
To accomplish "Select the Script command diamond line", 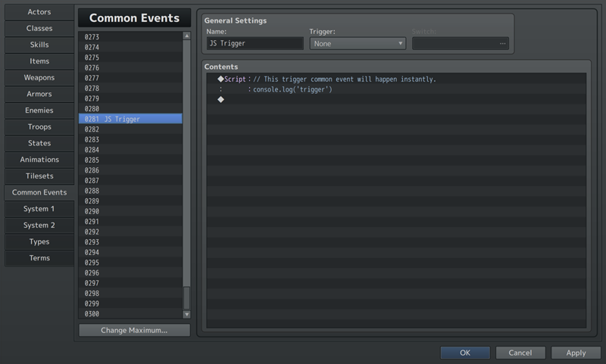I will pos(396,79).
